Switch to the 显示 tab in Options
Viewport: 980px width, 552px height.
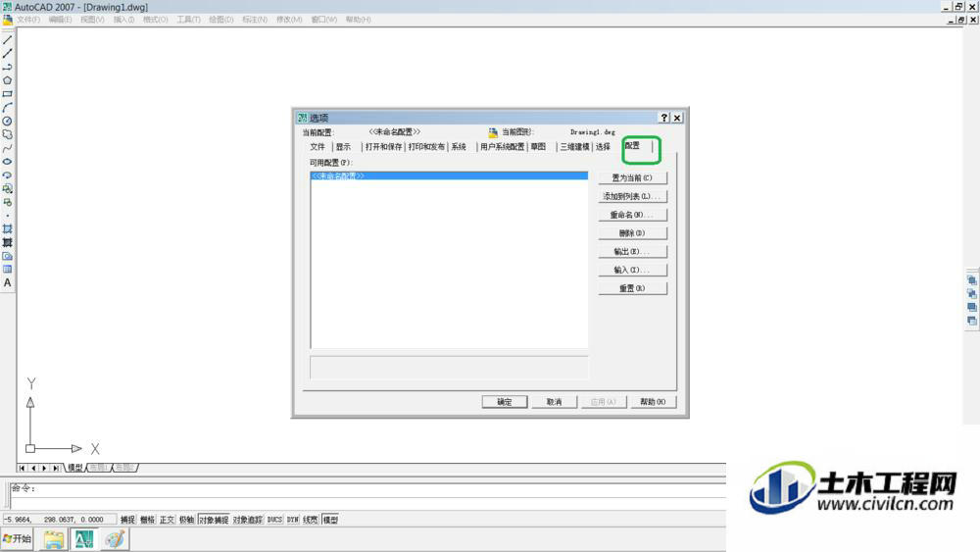click(x=343, y=147)
